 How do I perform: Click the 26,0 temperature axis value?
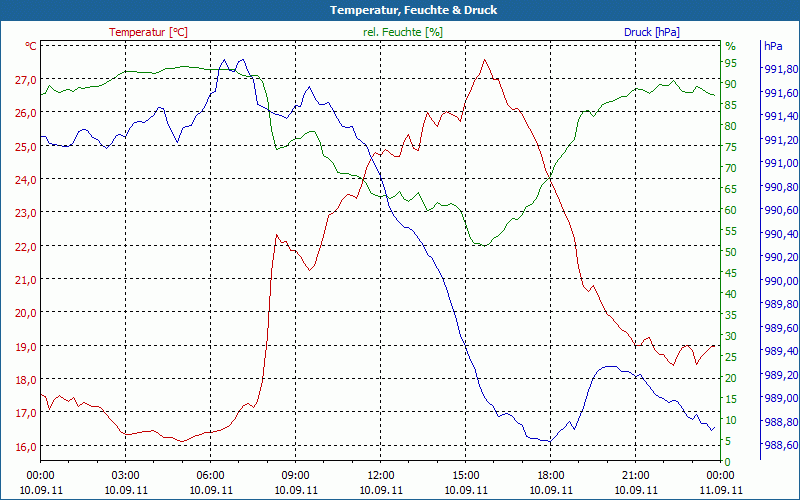pyautogui.click(x=28, y=113)
